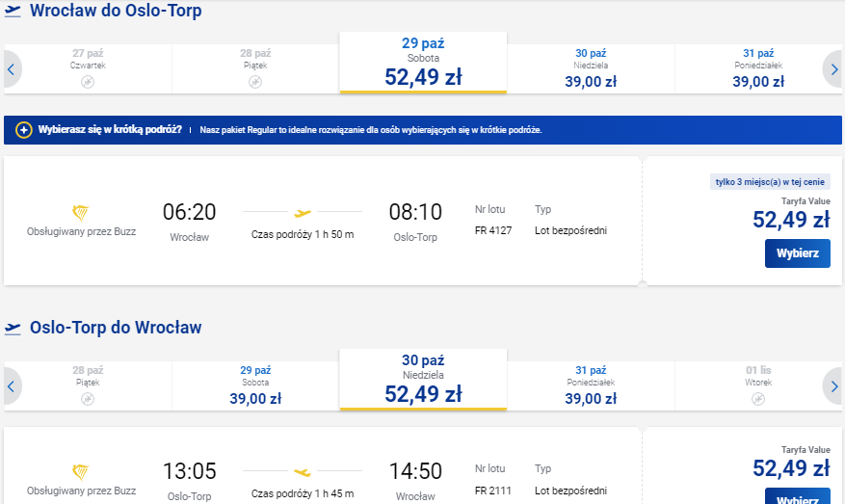Select outbound date 29 paź Sobota 52,49 zł

tap(423, 63)
